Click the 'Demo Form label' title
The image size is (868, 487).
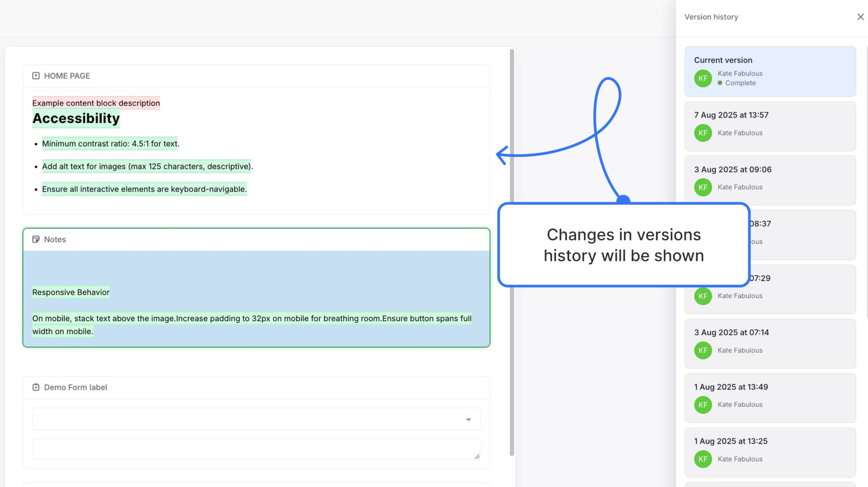(x=76, y=387)
